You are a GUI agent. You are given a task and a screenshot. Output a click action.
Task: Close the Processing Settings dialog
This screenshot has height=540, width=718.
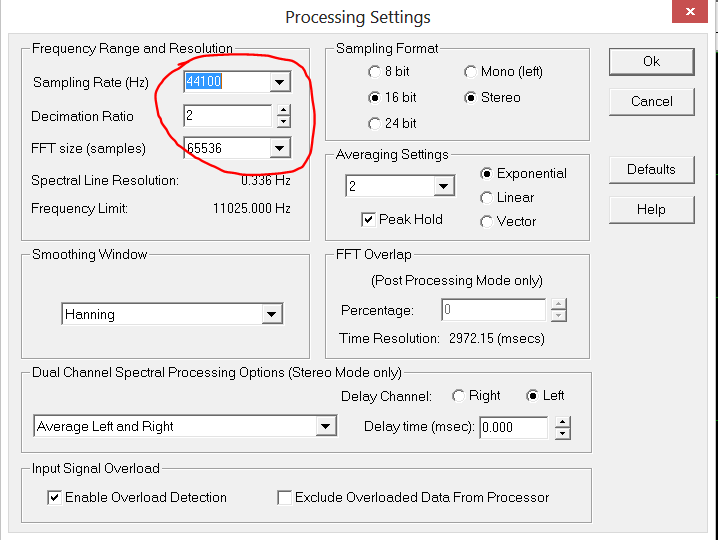pyautogui.click(x=690, y=14)
